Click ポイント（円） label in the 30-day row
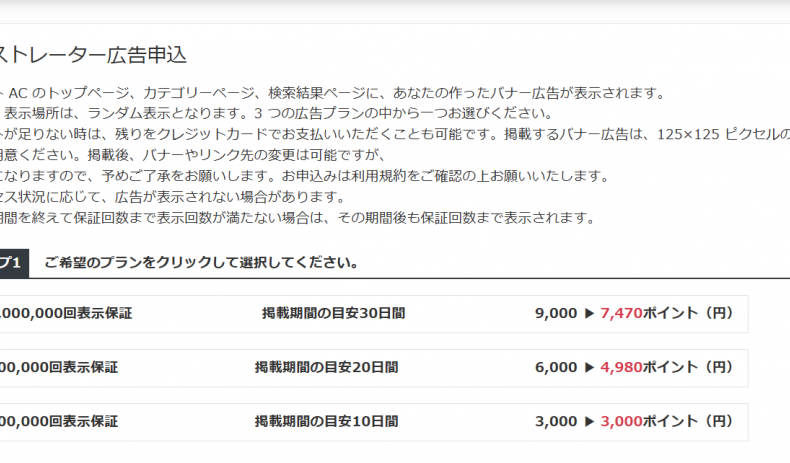 [x=688, y=313]
